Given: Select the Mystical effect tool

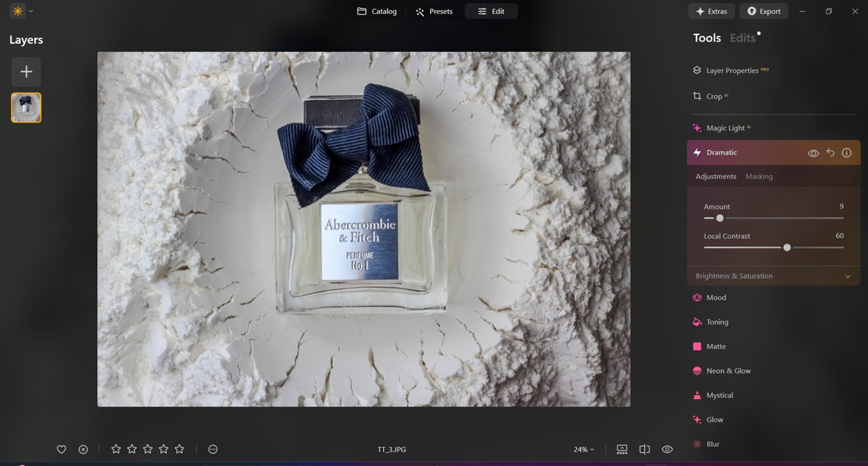Looking at the screenshot, I should pyautogui.click(x=720, y=395).
